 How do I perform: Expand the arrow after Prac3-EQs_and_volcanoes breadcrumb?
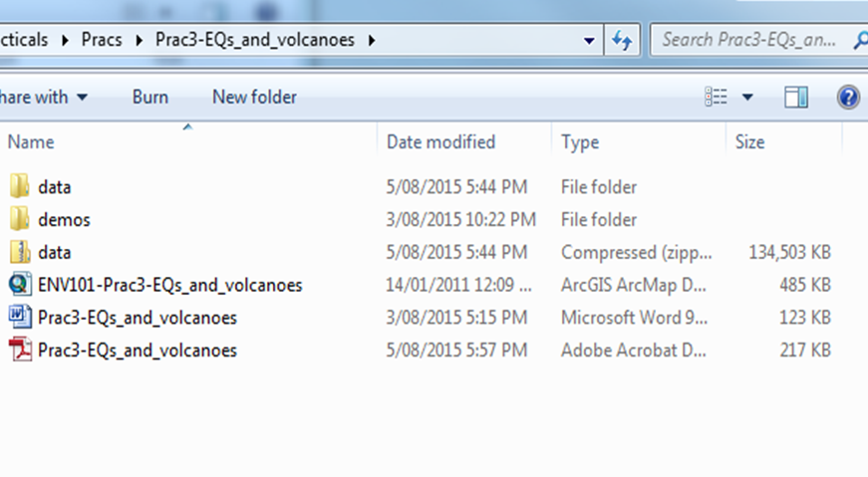[373, 41]
